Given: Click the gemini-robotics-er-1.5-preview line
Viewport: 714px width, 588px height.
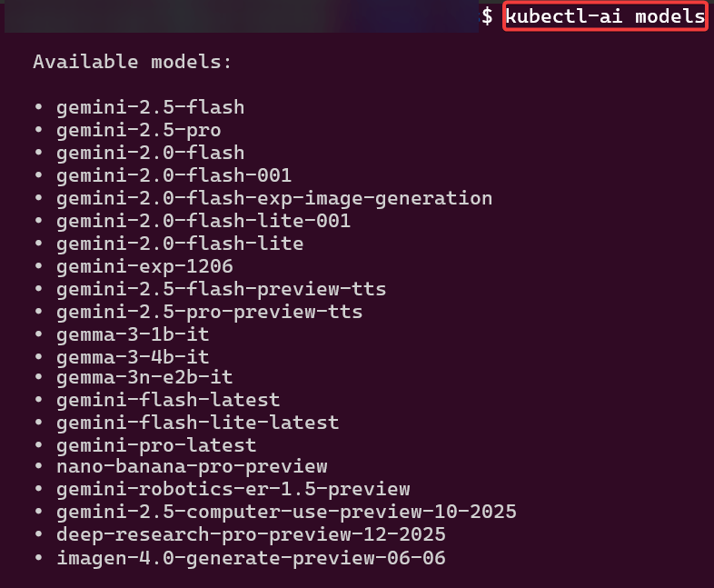Looking at the screenshot, I should point(233,489).
